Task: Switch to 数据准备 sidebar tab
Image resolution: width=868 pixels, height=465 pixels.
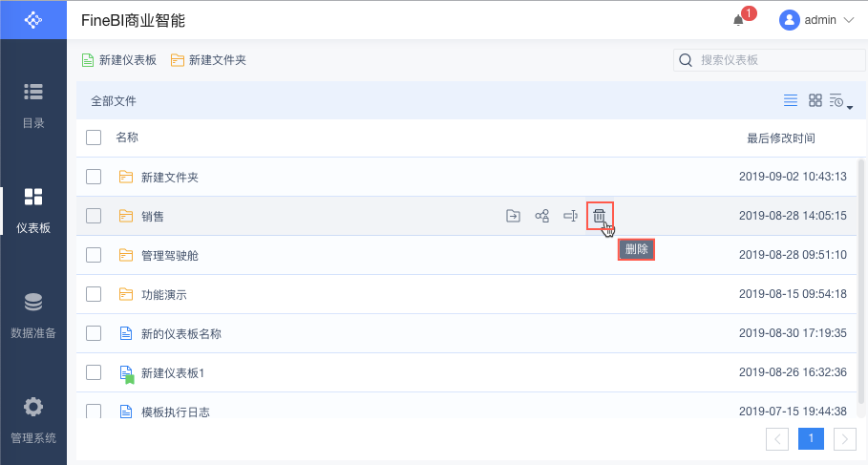Action: [33, 316]
